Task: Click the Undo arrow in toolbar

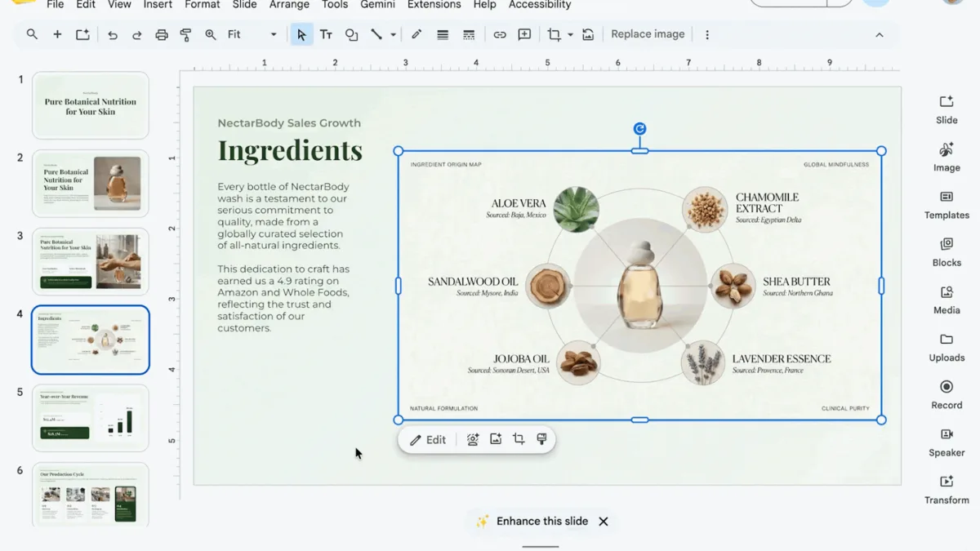Action: point(113,35)
